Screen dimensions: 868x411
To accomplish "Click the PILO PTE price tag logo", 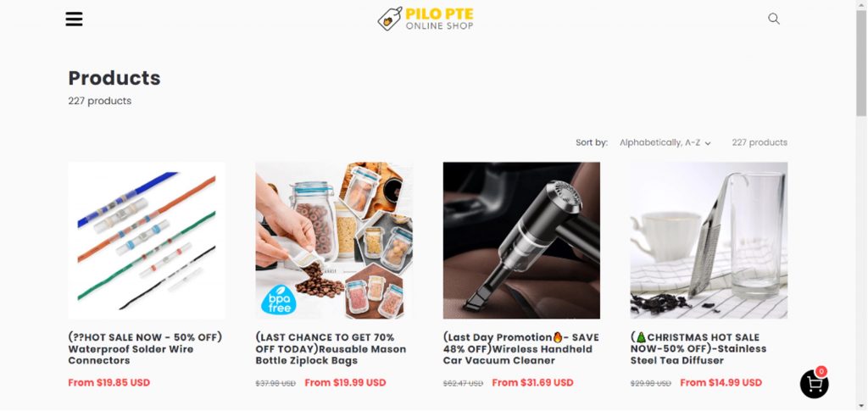I will pyautogui.click(x=390, y=19).
